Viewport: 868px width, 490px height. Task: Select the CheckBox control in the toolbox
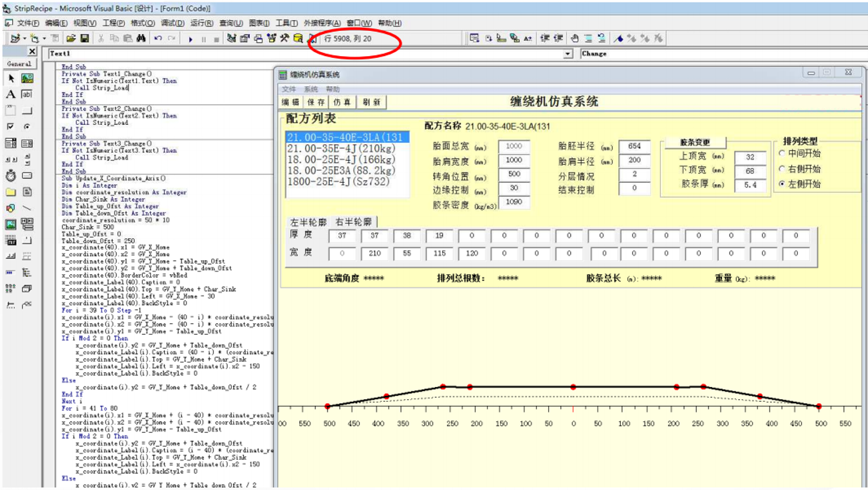(11, 127)
